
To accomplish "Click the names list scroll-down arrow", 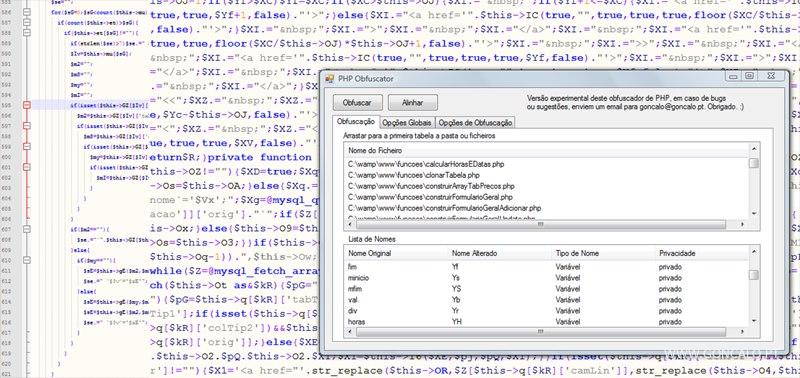I will 753,321.
